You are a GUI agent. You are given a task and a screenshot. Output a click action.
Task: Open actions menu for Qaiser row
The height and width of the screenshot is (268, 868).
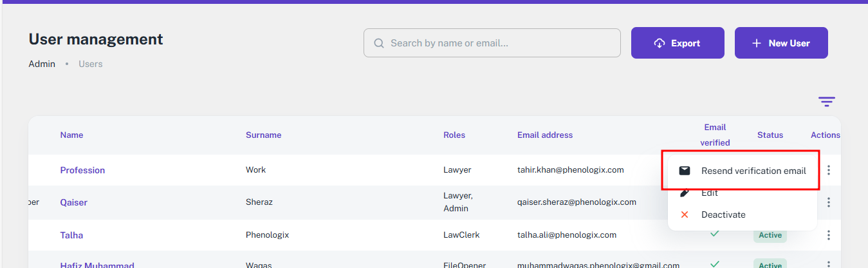(829, 202)
